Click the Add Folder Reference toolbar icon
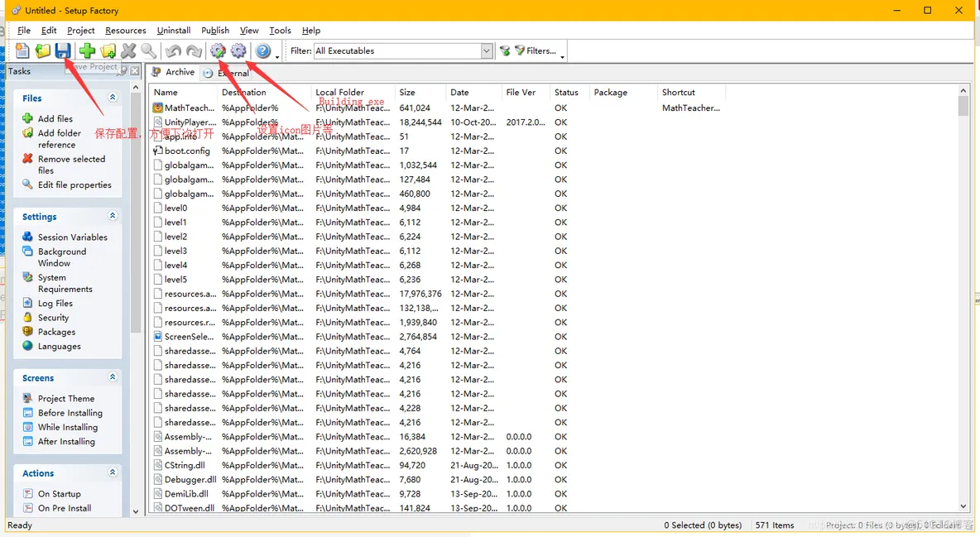980x537 pixels. click(x=108, y=50)
